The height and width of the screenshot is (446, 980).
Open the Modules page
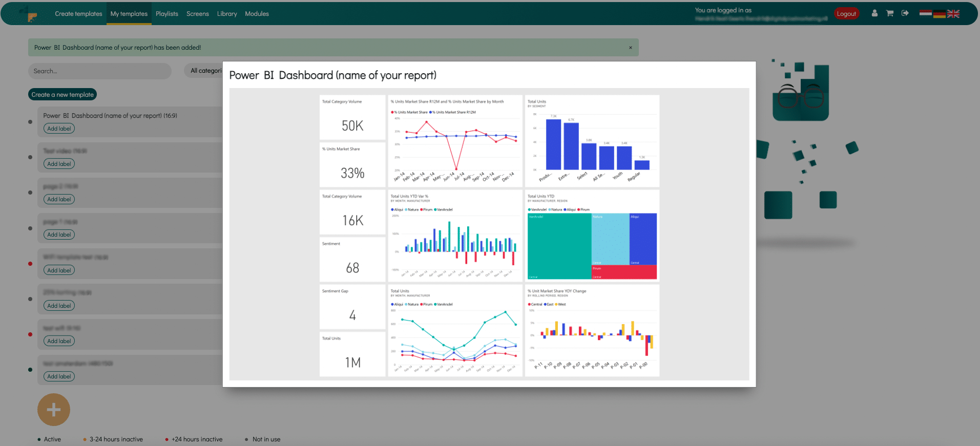click(x=257, y=14)
